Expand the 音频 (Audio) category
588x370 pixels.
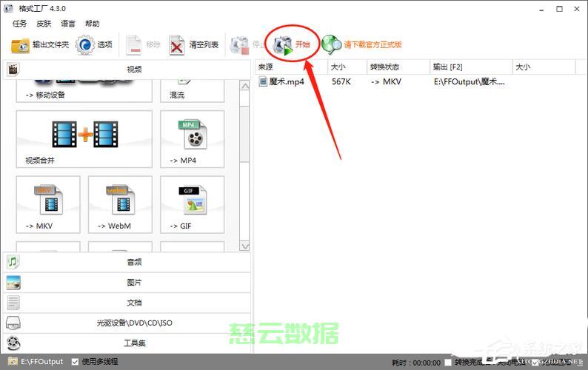126,262
